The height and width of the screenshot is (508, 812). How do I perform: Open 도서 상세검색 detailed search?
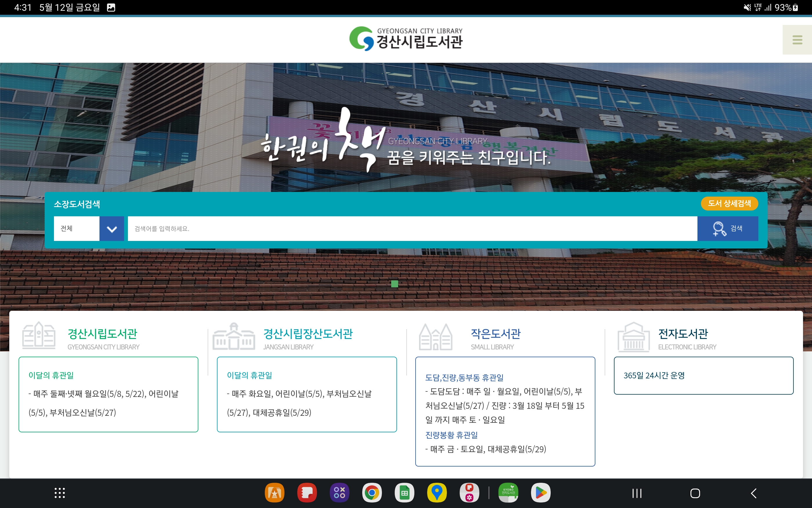point(729,203)
